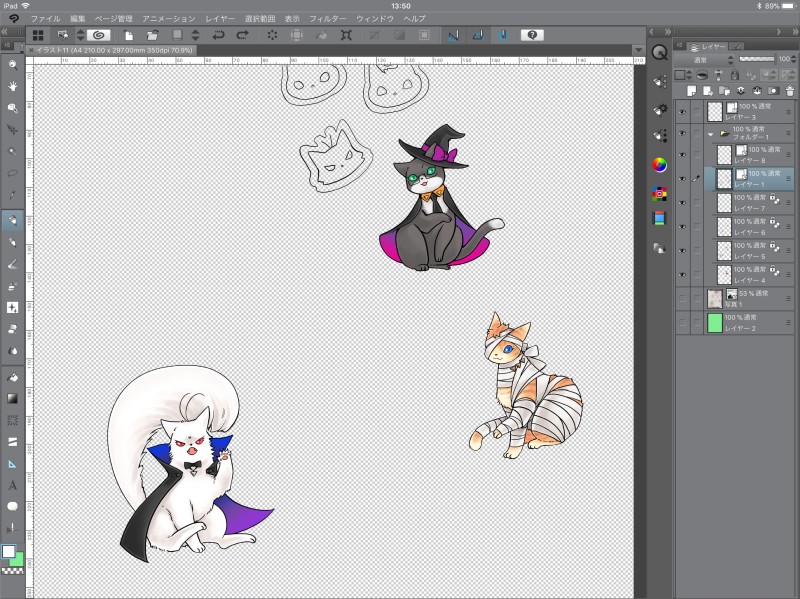Open the アニメーション menu
The image size is (800, 599).
pos(169,19)
